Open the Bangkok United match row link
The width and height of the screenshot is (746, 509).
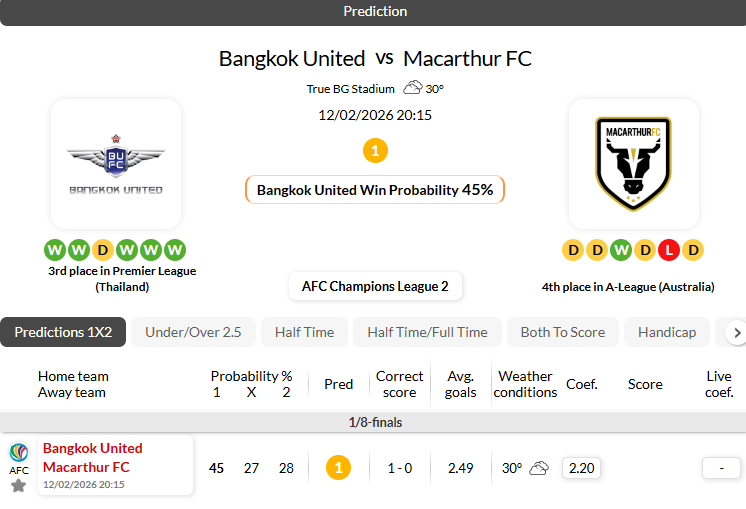pyautogui.click(x=93, y=448)
